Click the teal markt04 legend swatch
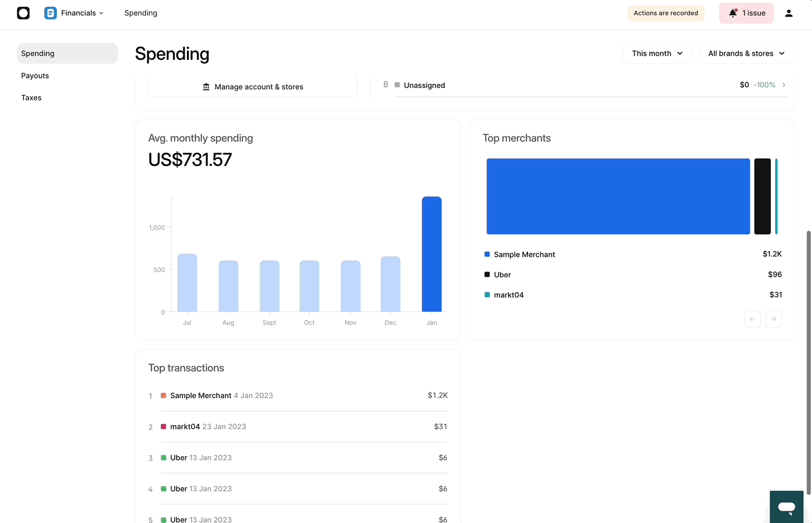The height and width of the screenshot is (523, 812). 487,295
